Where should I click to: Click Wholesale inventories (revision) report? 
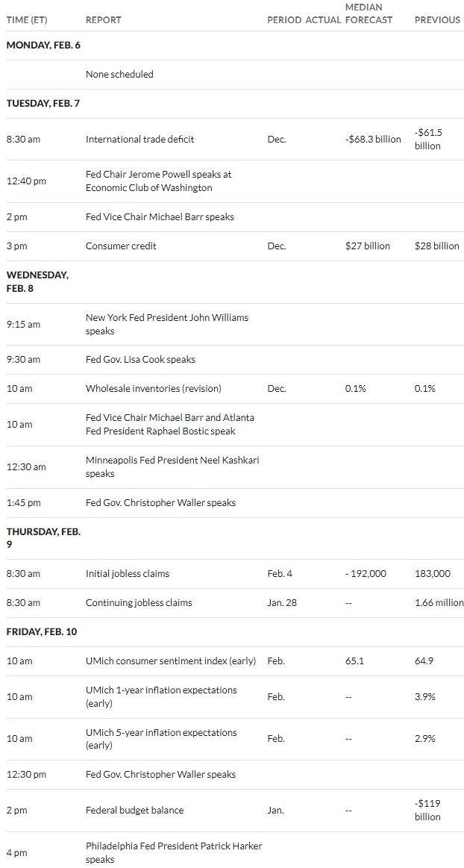[153, 389]
